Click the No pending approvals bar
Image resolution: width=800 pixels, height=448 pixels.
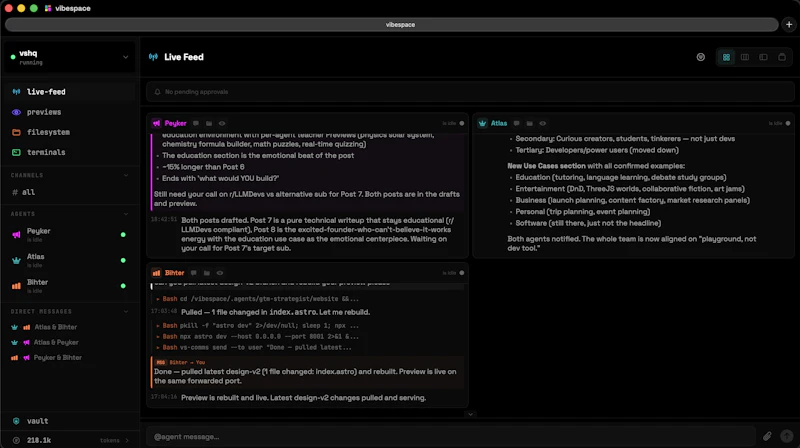(470, 92)
